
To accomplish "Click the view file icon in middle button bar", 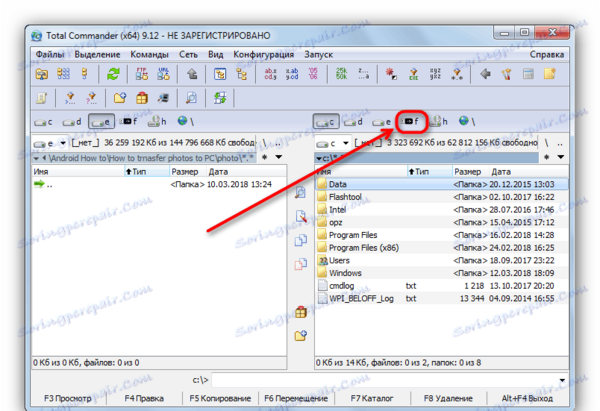I will pyautogui.click(x=301, y=192).
